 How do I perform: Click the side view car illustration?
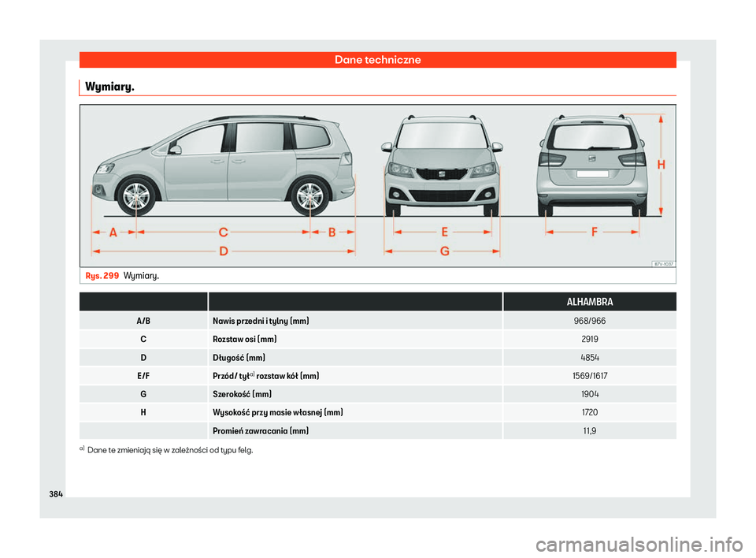pos(224,166)
